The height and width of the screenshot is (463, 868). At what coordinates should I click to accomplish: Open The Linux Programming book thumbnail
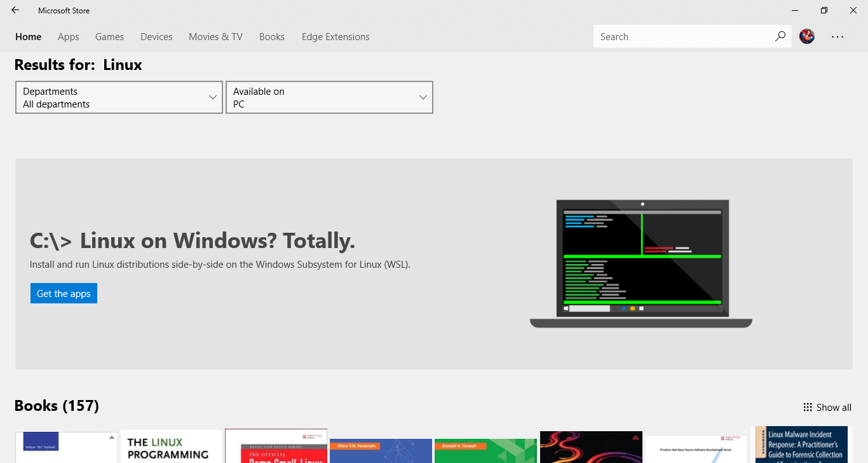tap(171, 446)
